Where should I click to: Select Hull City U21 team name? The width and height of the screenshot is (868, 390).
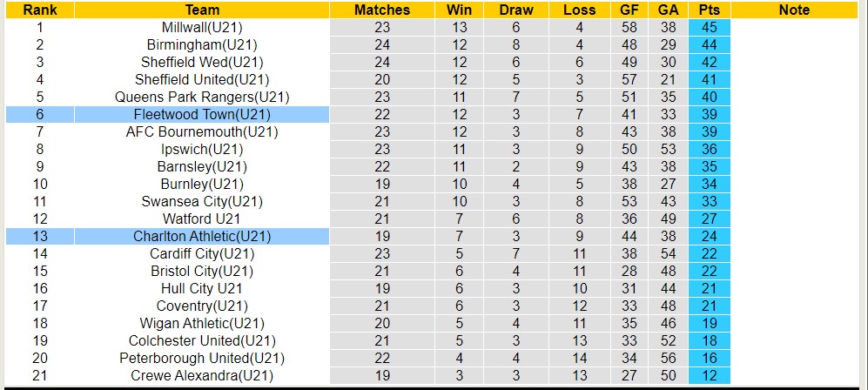(202, 289)
